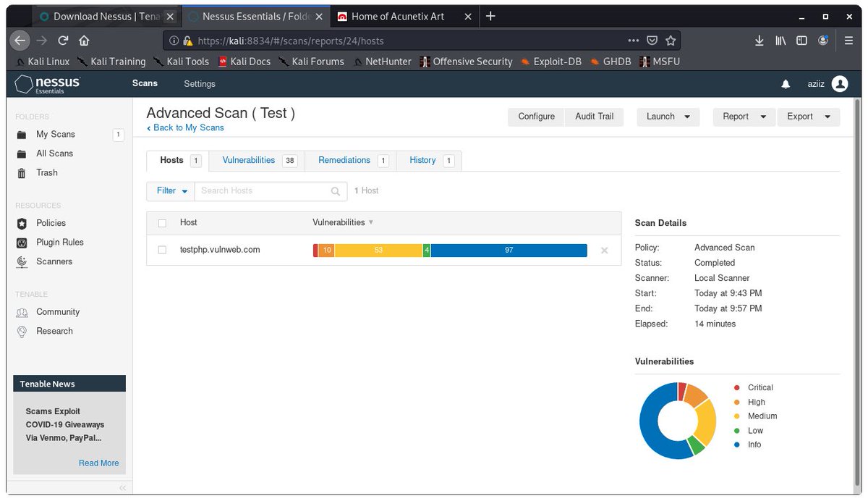Open the Kali Linux bookmark

43,62
